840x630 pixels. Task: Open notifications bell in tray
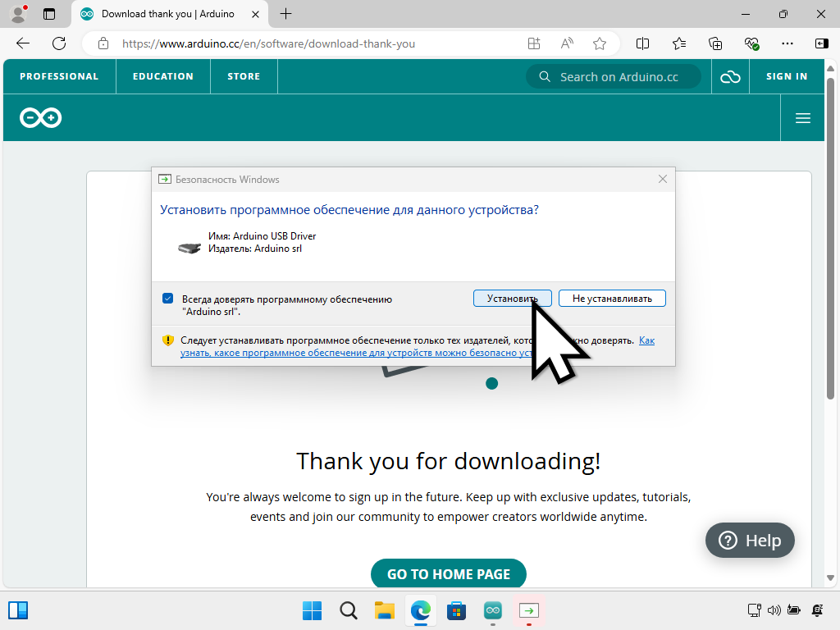point(818,610)
